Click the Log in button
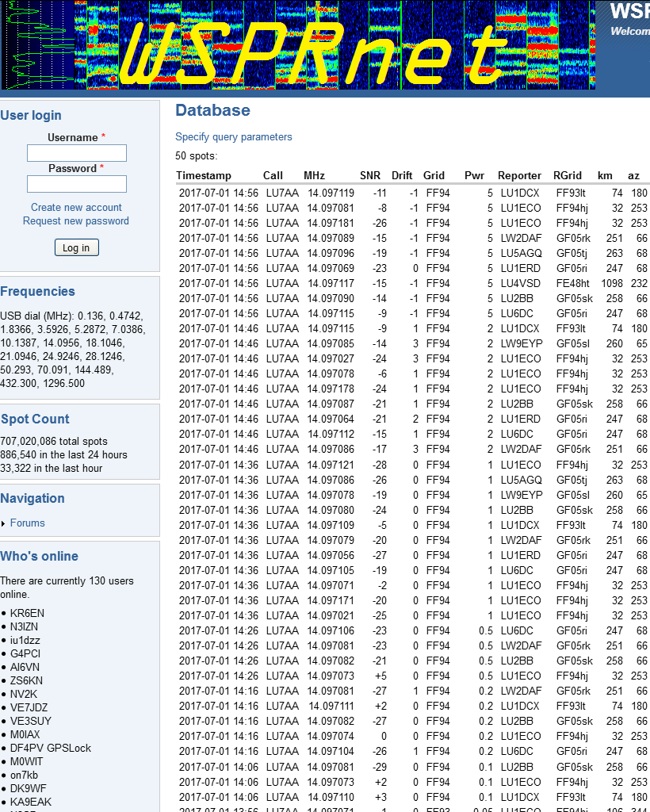This screenshot has width=650, height=812. tap(77, 247)
